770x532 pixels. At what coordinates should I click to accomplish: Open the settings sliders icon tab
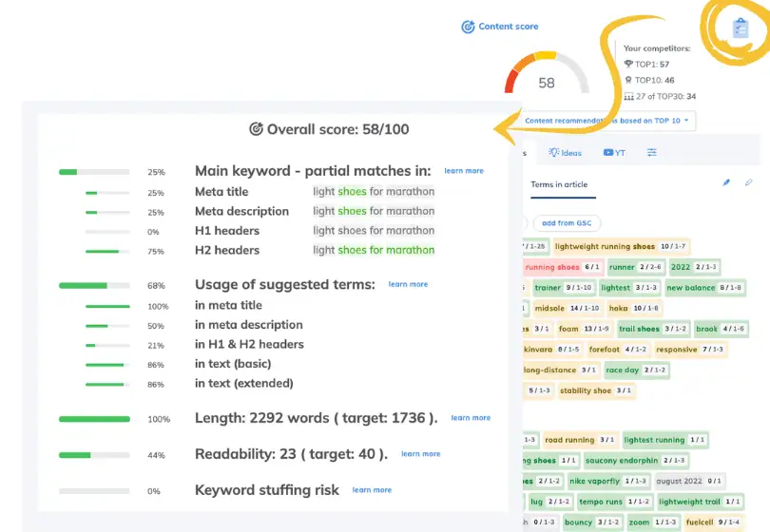click(652, 152)
